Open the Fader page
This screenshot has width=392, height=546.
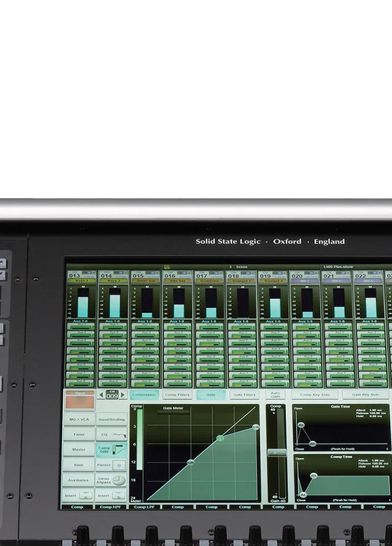coord(79,434)
